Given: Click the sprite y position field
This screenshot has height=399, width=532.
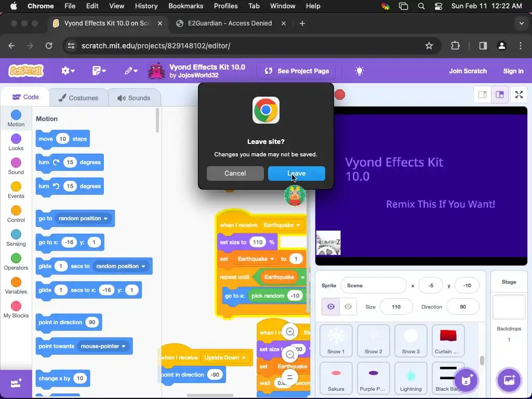Looking at the screenshot, I should pos(467,286).
